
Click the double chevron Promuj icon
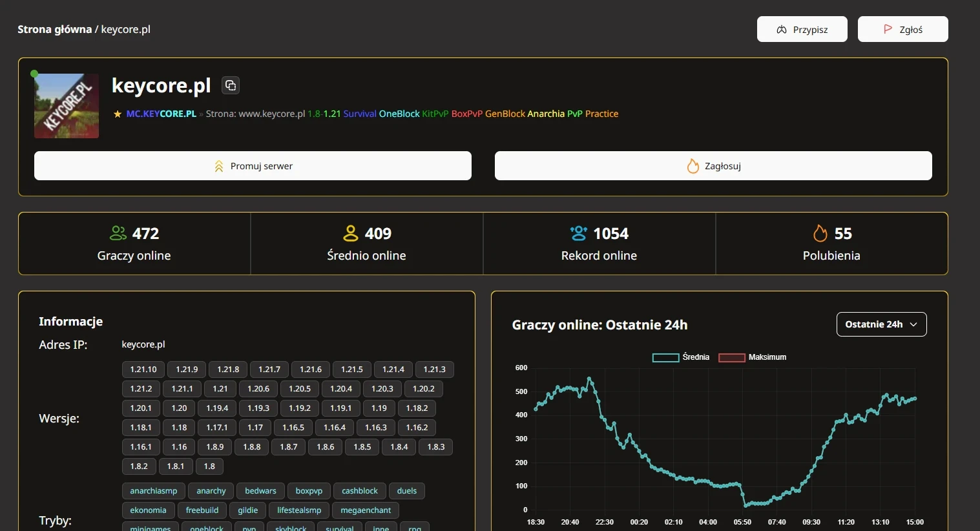tap(219, 166)
